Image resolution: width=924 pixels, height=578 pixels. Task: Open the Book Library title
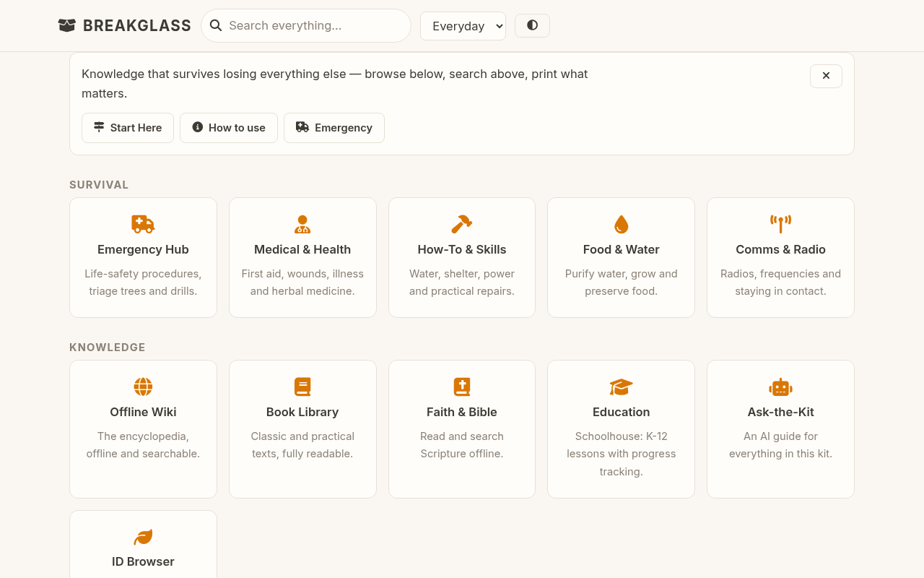tap(302, 412)
